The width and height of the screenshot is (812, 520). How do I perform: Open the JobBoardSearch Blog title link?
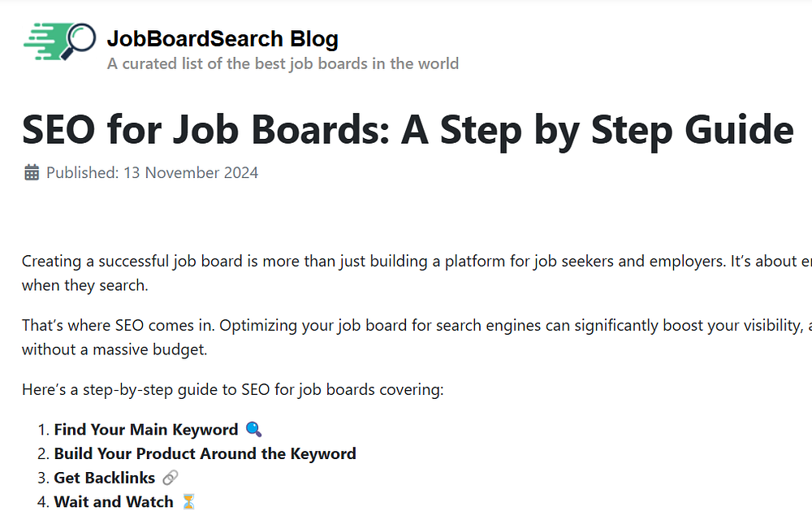[222, 38]
